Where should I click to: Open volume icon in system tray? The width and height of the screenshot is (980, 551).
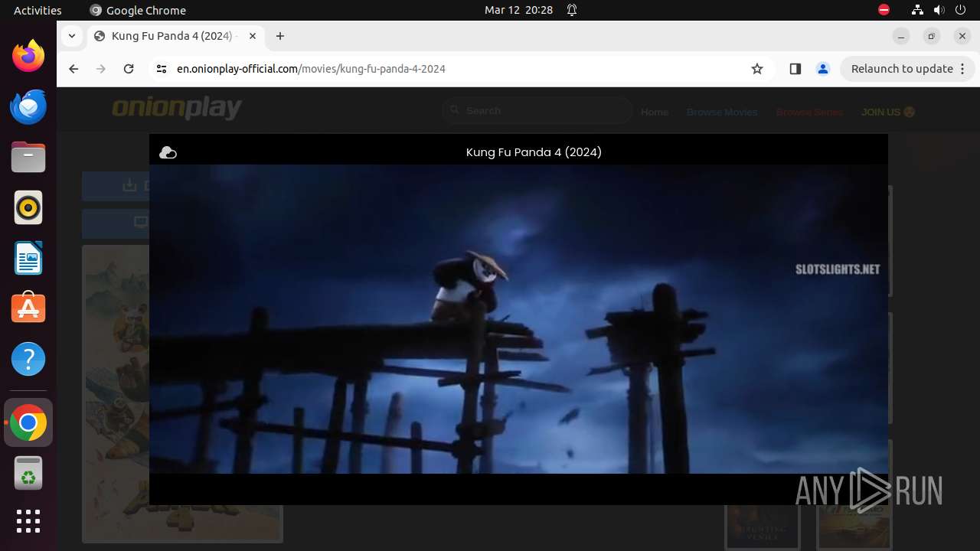tap(939, 10)
